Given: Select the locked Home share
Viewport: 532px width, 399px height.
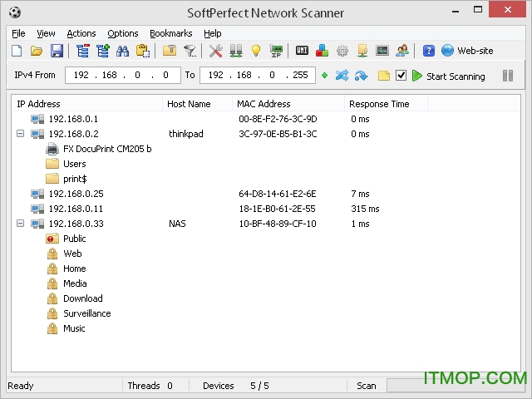Looking at the screenshot, I should click(66, 268).
